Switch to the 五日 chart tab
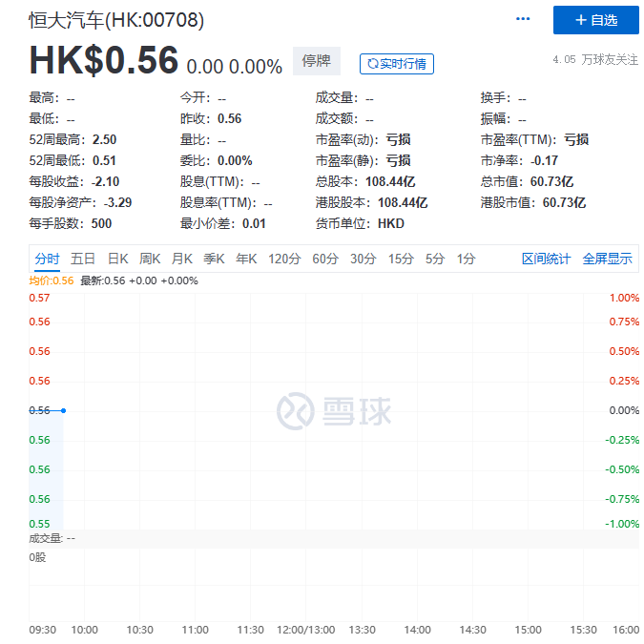 pyautogui.click(x=83, y=259)
